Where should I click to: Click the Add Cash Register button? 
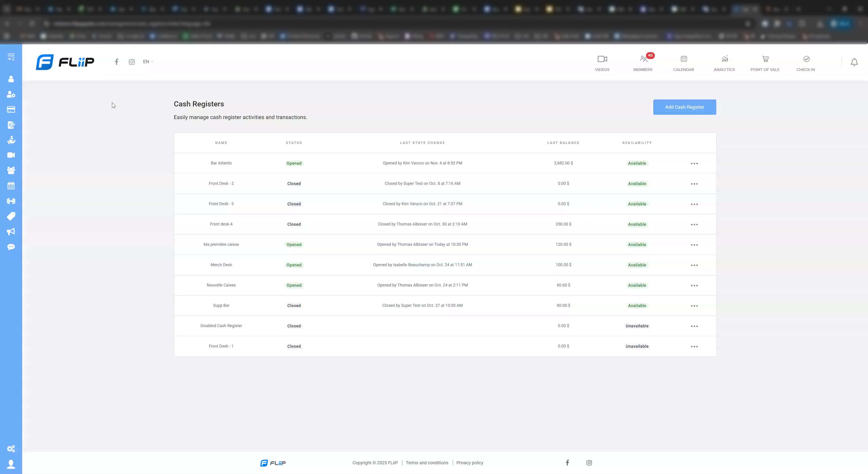pos(685,107)
